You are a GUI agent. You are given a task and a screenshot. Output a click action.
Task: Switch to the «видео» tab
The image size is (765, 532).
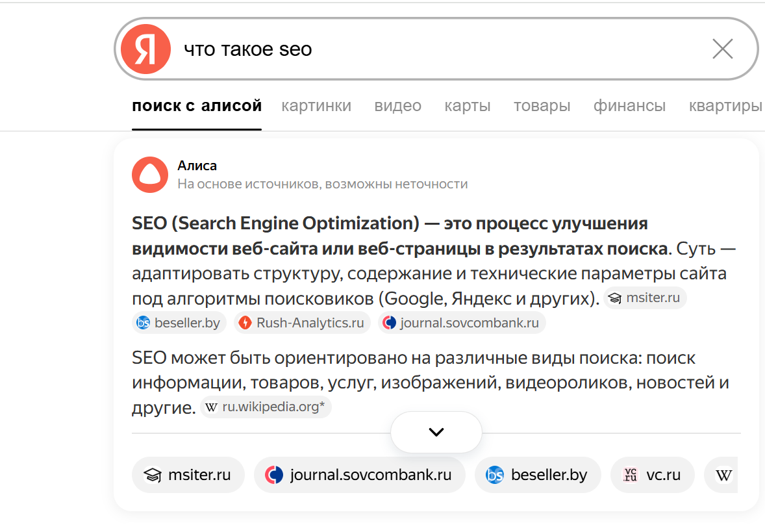(x=397, y=106)
